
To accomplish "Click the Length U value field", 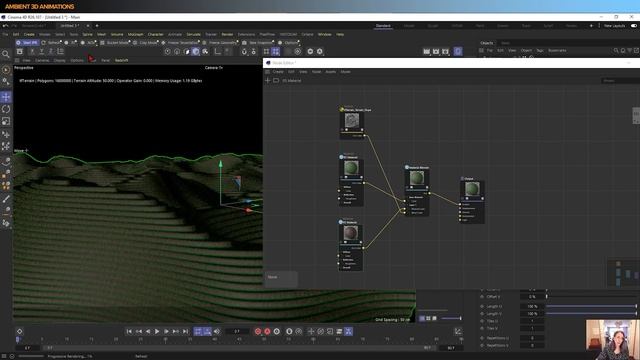I will (x=532, y=306).
